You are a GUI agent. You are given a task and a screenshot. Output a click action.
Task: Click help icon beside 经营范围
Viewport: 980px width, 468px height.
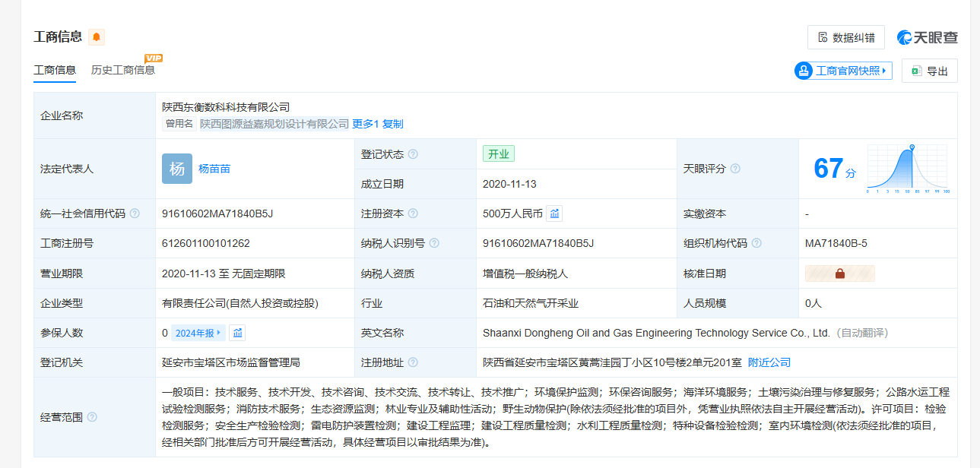(92, 417)
